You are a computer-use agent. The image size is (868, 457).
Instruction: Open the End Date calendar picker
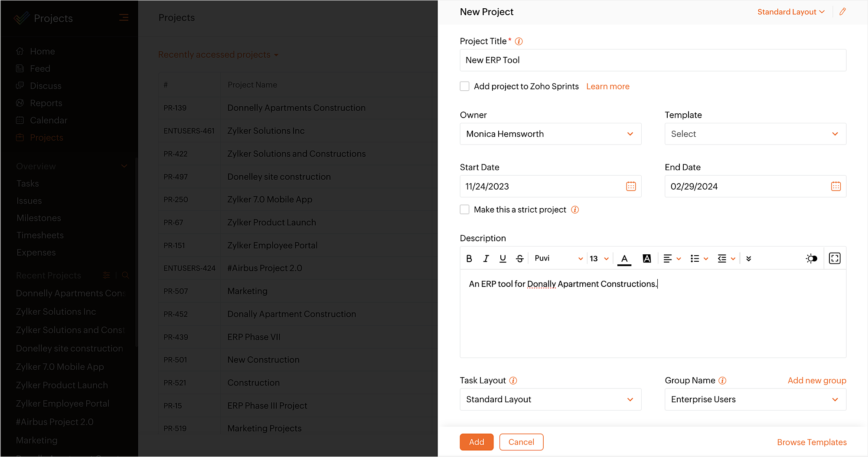[x=836, y=186]
